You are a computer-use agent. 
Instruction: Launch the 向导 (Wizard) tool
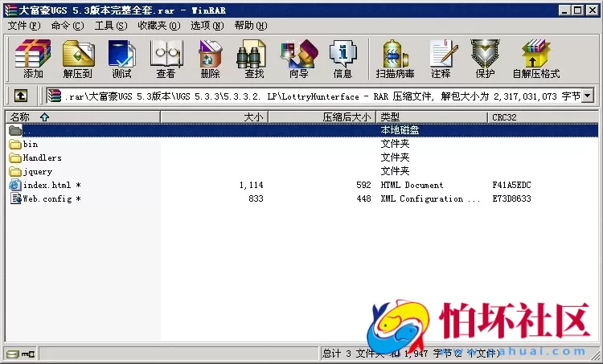tap(299, 59)
